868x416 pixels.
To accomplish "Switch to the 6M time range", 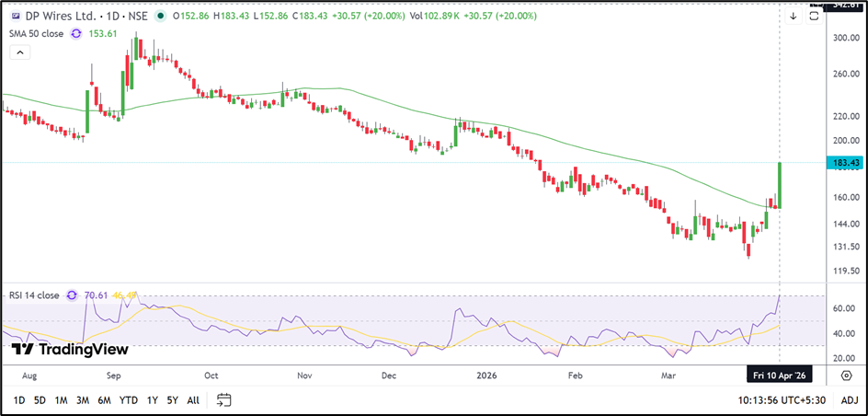I will 105,400.
